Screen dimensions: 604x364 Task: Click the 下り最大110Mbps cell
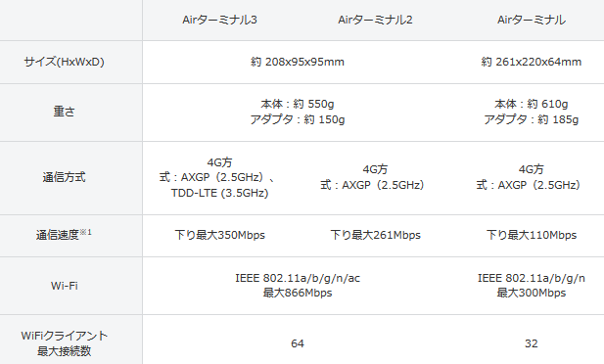click(532, 235)
